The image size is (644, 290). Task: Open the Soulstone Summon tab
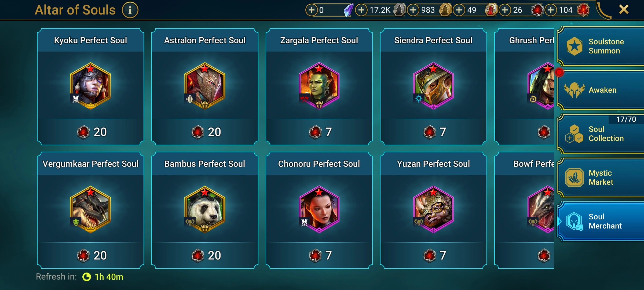[601, 46]
